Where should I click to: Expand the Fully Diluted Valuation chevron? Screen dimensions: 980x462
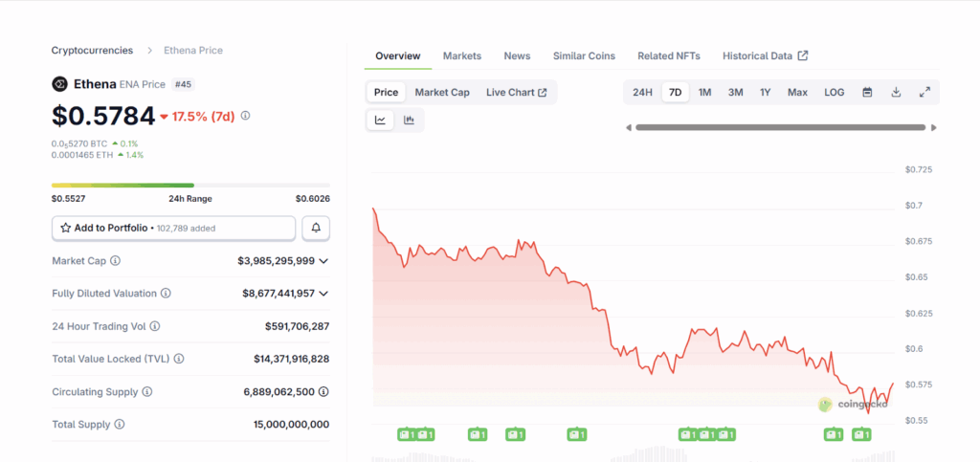pyautogui.click(x=323, y=294)
